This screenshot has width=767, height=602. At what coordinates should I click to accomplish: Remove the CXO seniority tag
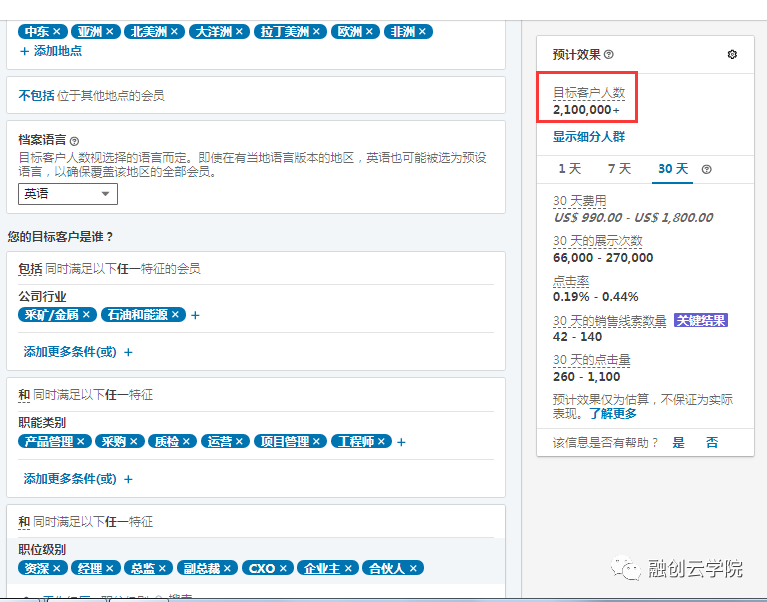click(x=283, y=568)
